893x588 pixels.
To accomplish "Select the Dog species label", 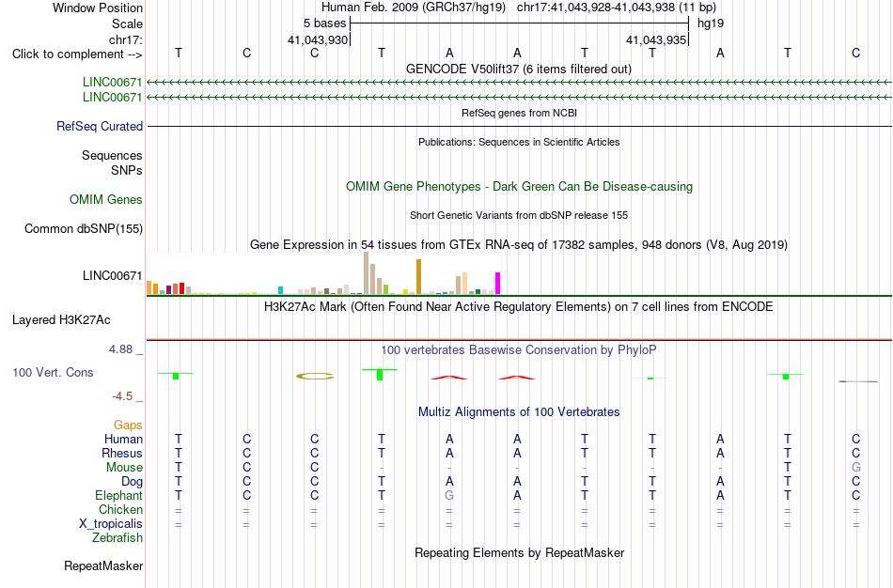I will pyautogui.click(x=132, y=482).
